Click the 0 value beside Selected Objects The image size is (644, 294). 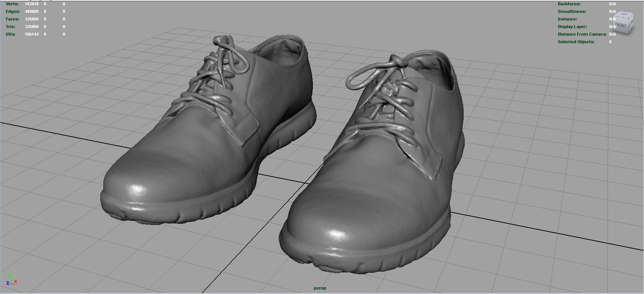pyautogui.click(x=610, y=42)
